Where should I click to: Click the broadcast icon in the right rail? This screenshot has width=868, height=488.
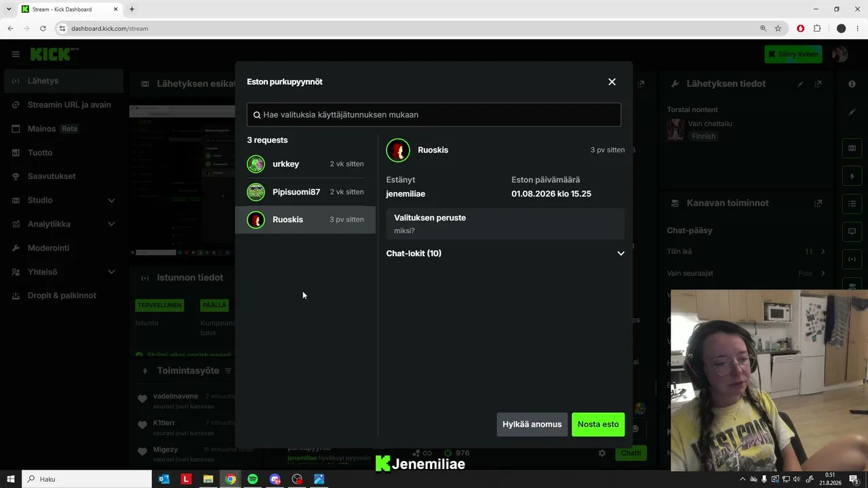852,259
